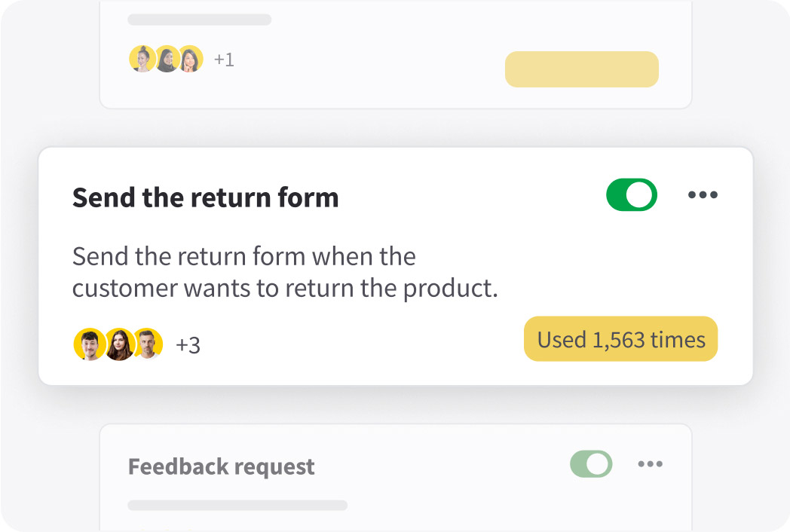Click the rightmost avatar on the top card
Screen dimensions: 790x532
[192, 58]
